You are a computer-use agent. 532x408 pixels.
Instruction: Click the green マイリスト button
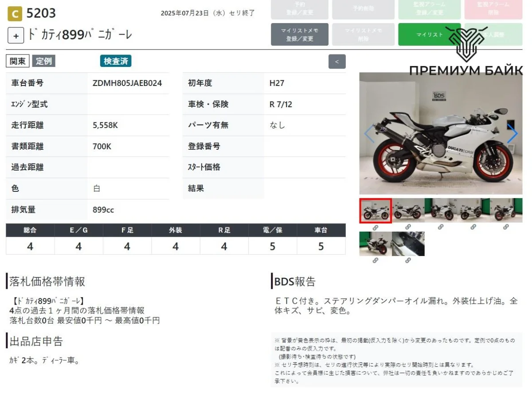coord(429,35)
